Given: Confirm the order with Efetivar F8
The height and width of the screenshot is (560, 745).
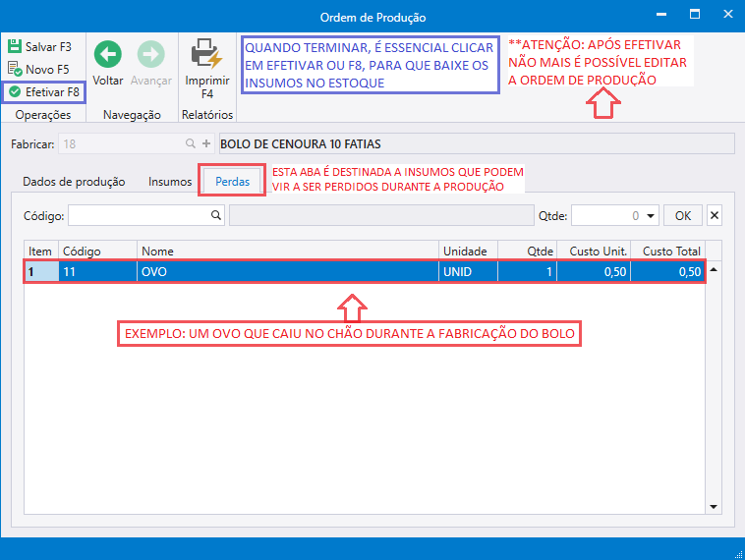Looking at the screenshot, I should click(x=43, y=91).
